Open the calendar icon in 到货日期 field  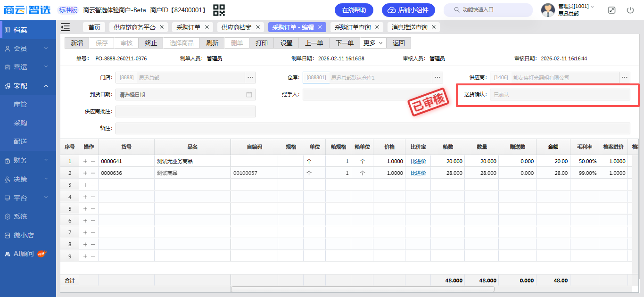[x=249, y=94]
